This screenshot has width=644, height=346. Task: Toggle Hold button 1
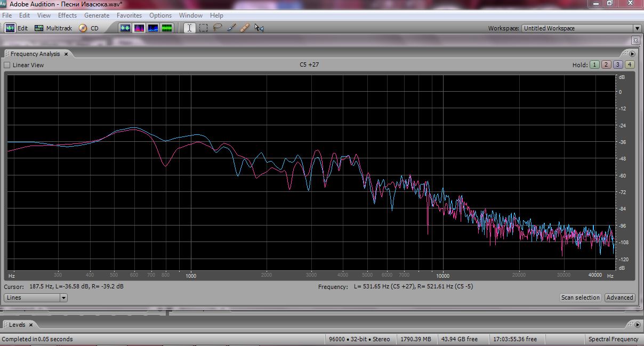[594, 65]
